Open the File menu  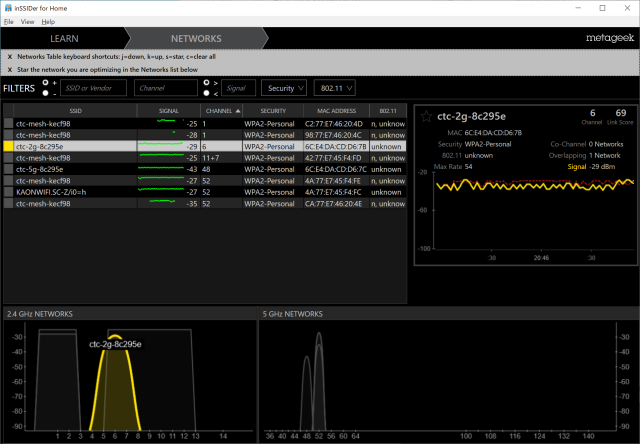[x=9, y=22]
